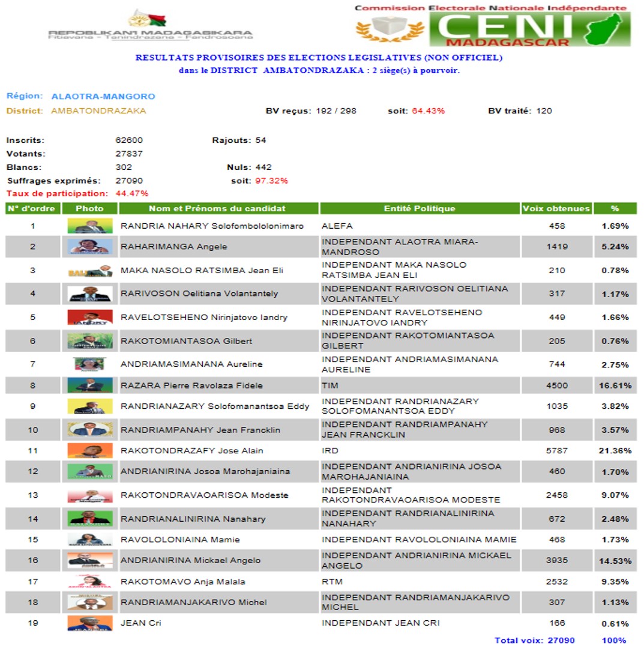Click the red 64.43% BV percentage
This screenshot has width=644, height=649.
pyautogui.click(x=429, y=110)
